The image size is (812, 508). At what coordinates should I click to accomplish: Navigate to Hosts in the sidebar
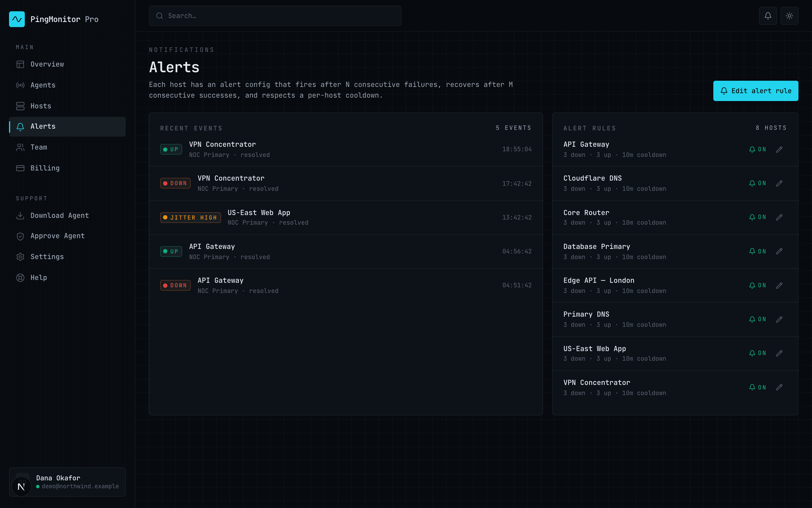[67, 106]
